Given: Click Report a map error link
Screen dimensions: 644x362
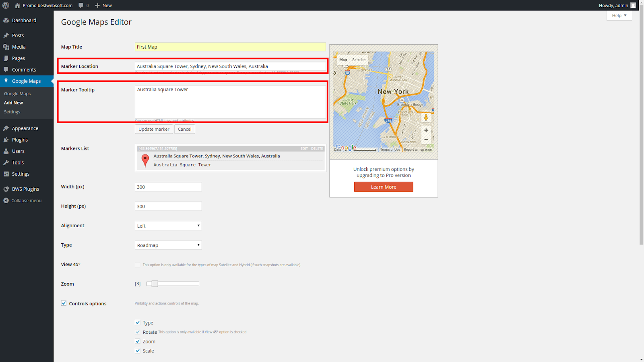Looking at the screenshot, I should [x=418, y=150].
